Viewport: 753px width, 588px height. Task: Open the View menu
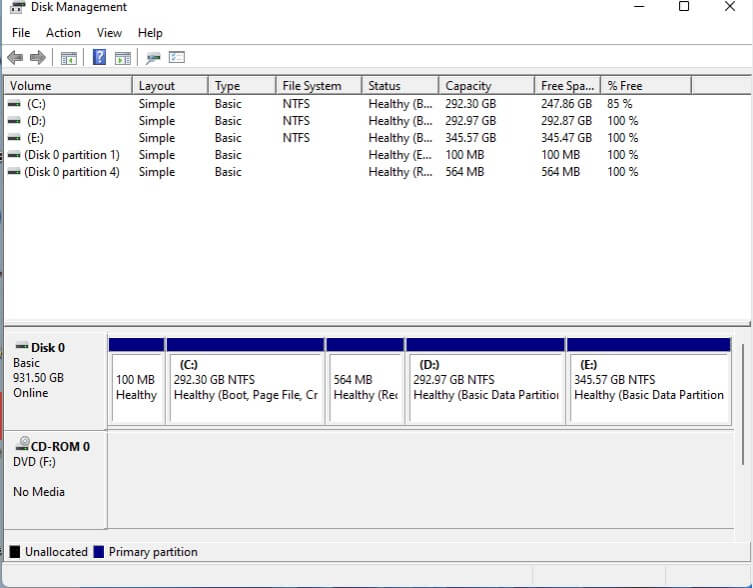pyautogui.click(x=109, y=33)
